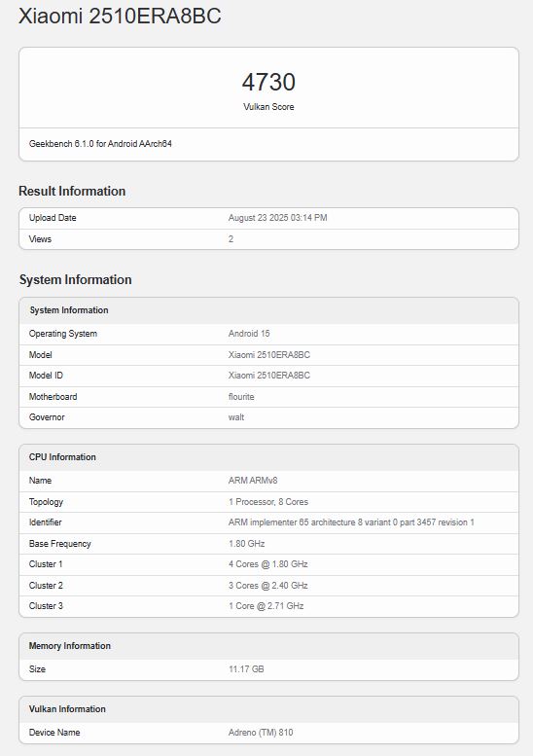
Task: Select the Android 15 operating system value
Action: pos(249,334)
